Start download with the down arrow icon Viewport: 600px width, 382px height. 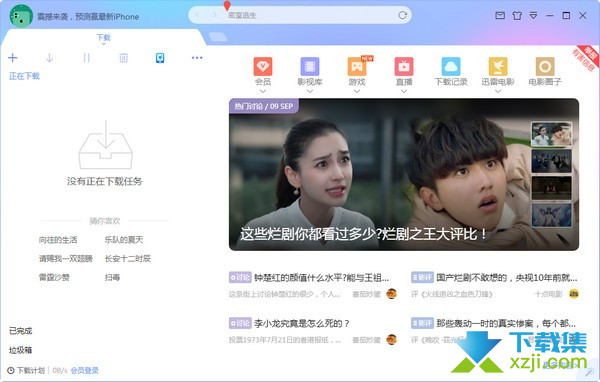[49, 58]
